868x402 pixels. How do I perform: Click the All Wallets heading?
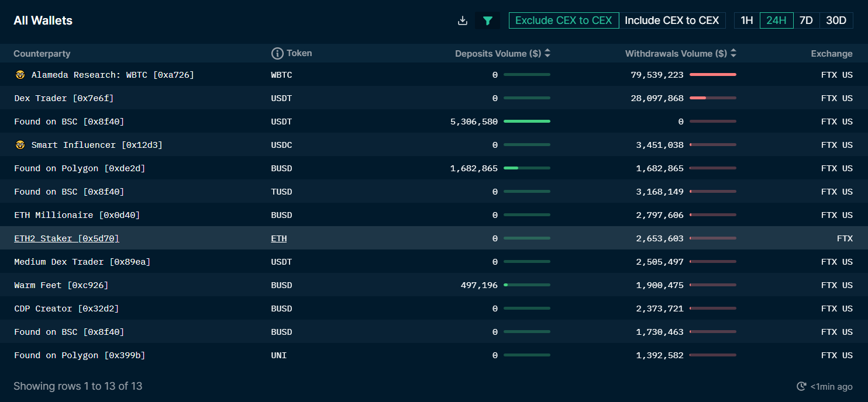point(43,20)
